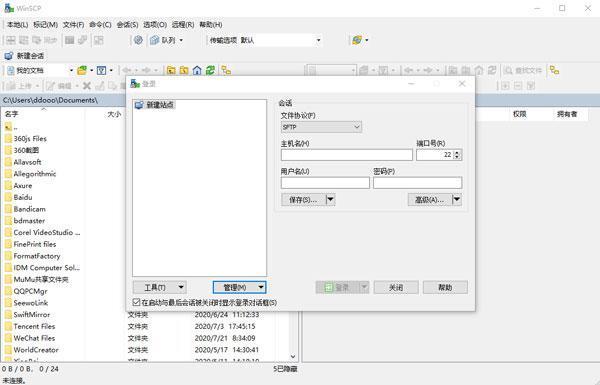
Task: Expand the arrow beside 高级(A) button
Action: click(457, 200)
